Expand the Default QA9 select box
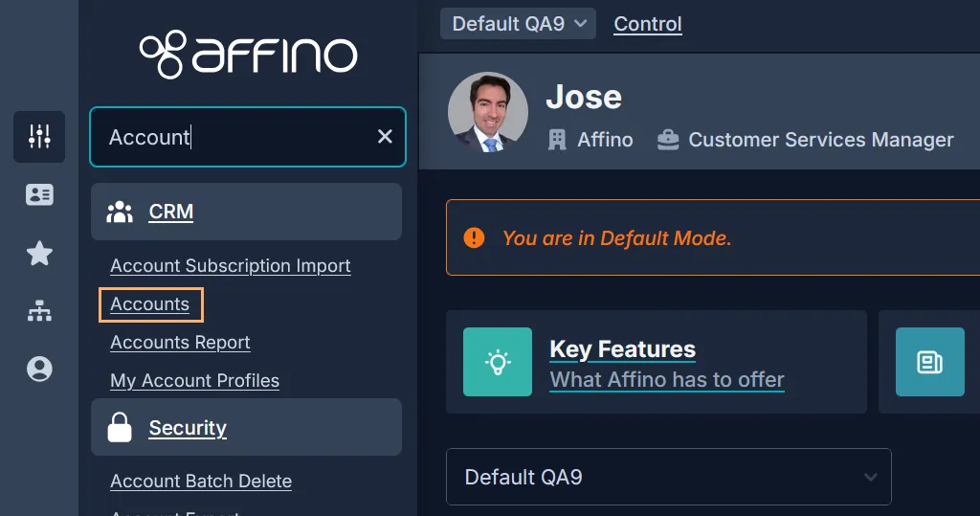The height and width of the screenshot is (516, 980). [x=668, y=477]
